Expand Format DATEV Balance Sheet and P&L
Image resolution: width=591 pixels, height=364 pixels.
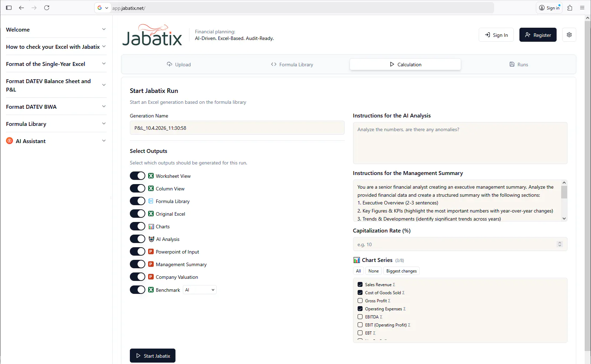tap(56, 85)
